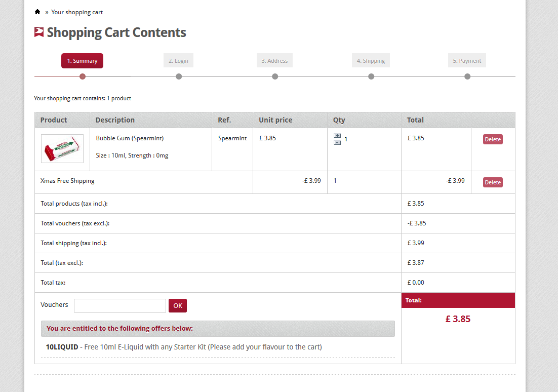
Task: Click the progress dot under Address
Action: click(275, 76)
